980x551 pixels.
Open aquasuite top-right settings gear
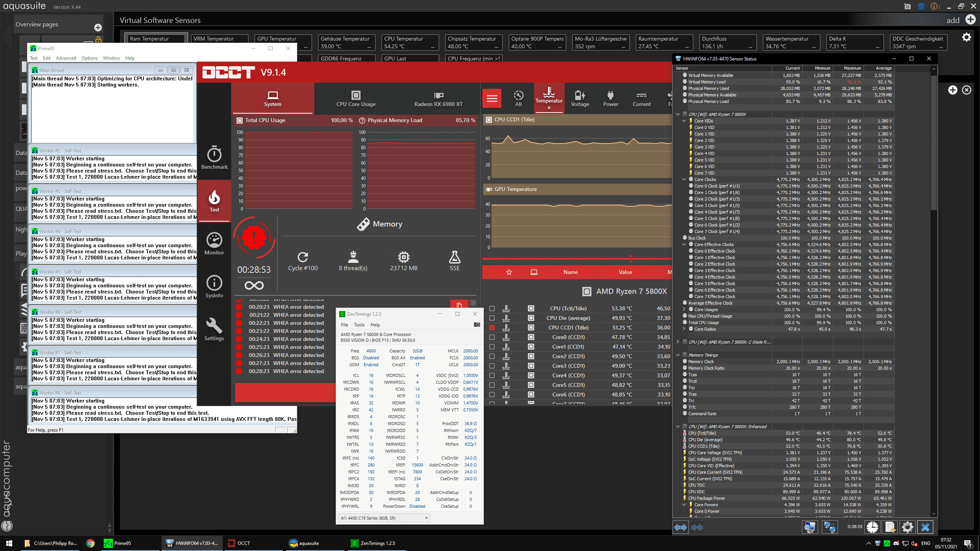tap(967, 37)
